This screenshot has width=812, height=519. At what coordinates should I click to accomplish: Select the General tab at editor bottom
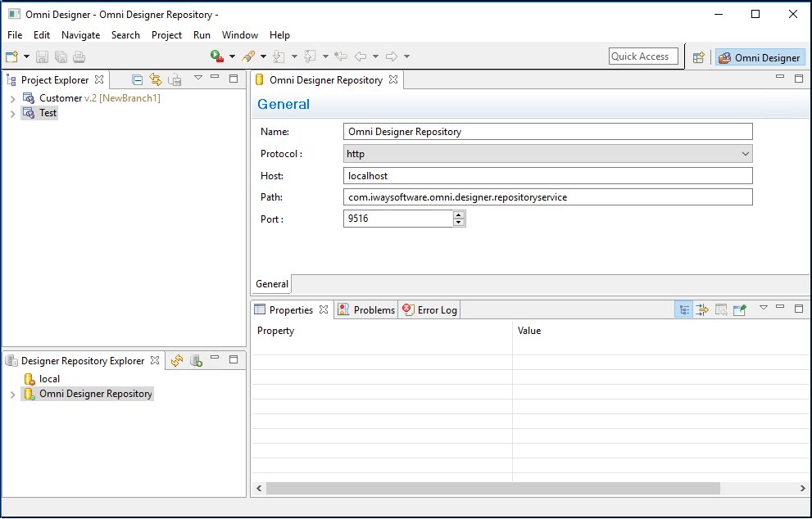[272, 283]
